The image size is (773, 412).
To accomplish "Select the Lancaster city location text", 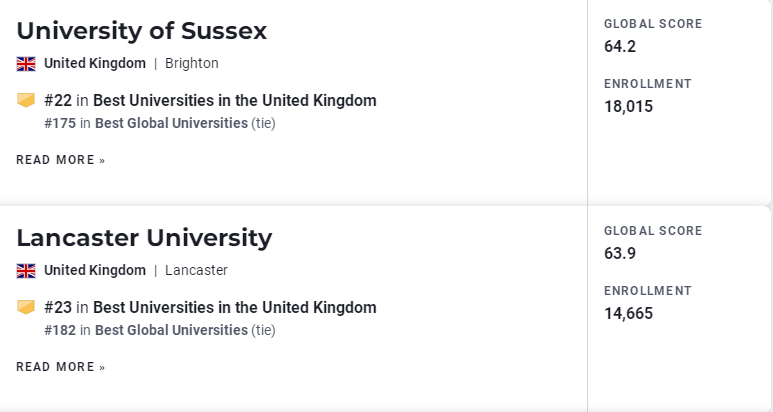I will (x=196, y=271).
